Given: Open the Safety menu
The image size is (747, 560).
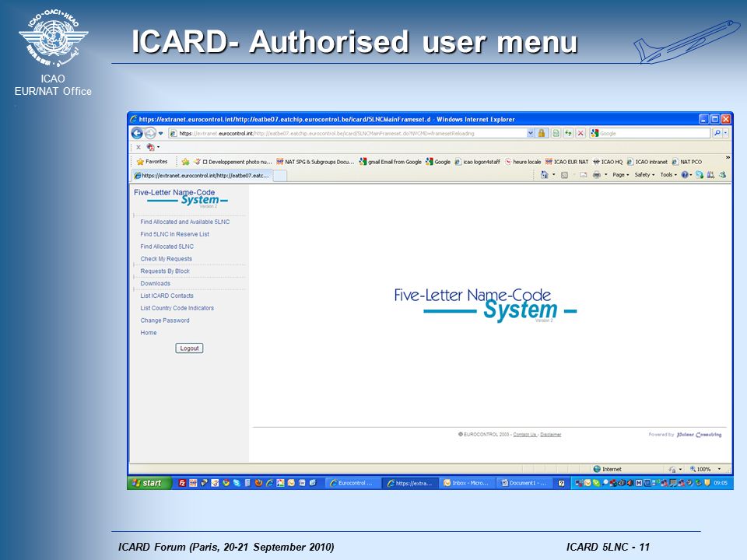Looking at the screenshot, I should (x=644, y=175).
